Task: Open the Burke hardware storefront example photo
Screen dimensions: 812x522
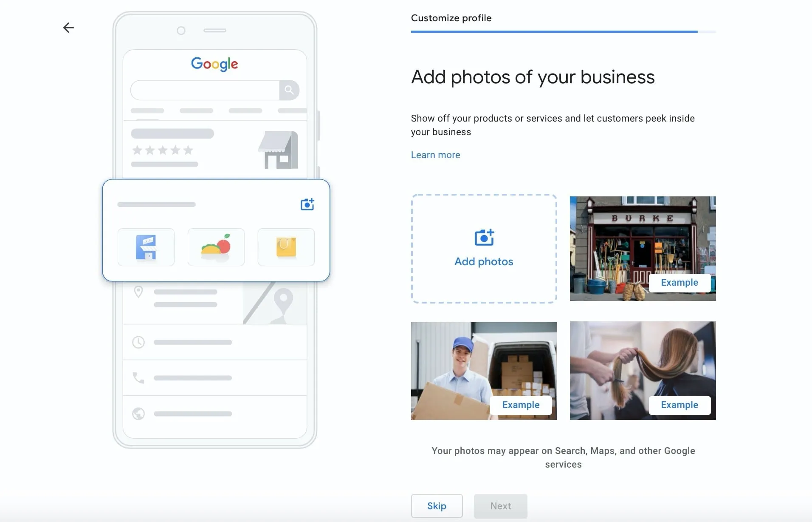Action: [643, 249]
